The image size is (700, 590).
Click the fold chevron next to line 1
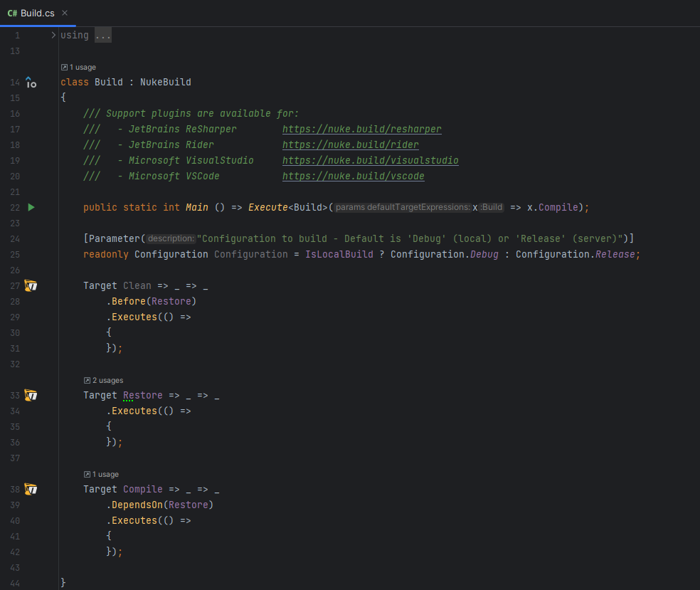coord(53,33)
